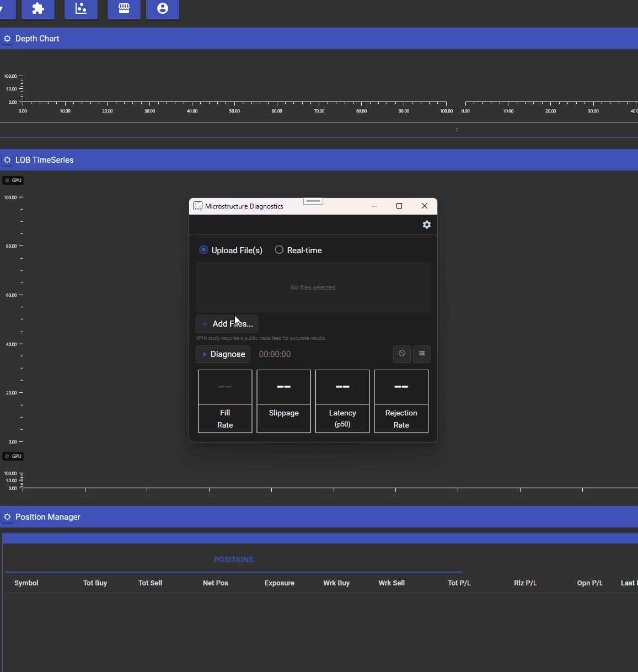Start analysis with the Diagnose button
The width and height of the screenshot is (638, 672).
coord(223,354)
